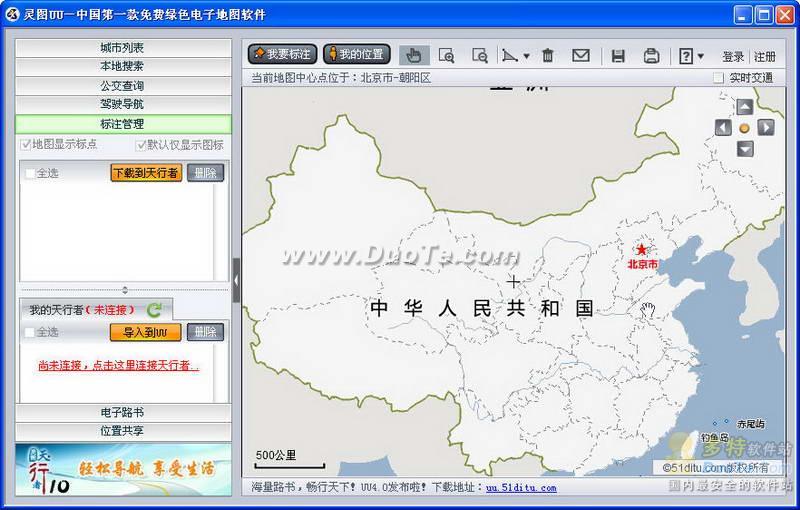Open measure tool dropdown arrow
Image resolution: width=800 pixels, height=510 pixels.
click(526, 57)
